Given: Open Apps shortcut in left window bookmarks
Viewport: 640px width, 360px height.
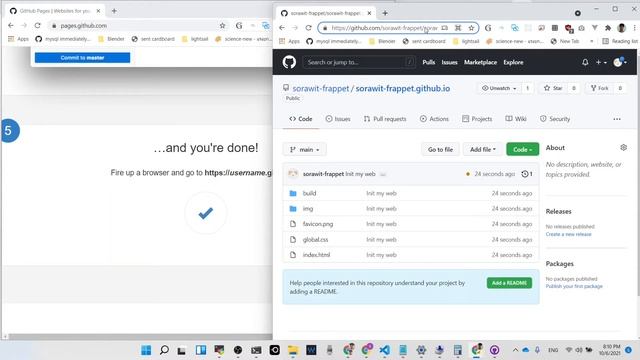Looking at the screenshot, I should (x=18, y=39).
